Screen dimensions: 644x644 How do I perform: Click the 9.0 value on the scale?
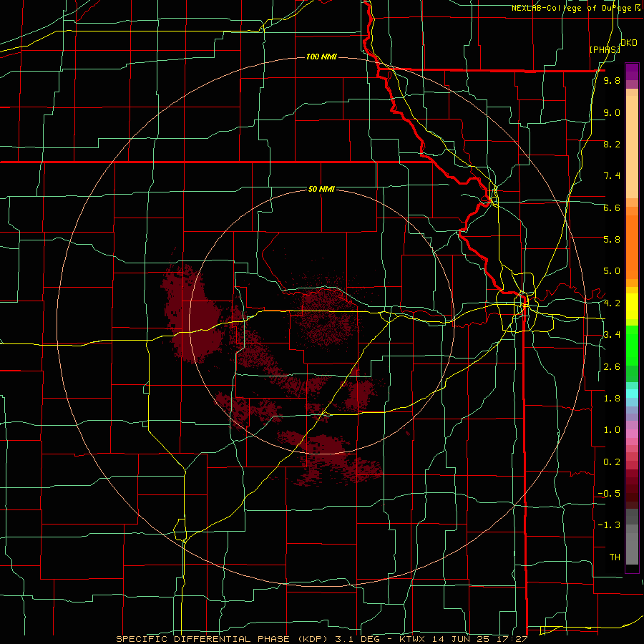(x=612, y=112)
